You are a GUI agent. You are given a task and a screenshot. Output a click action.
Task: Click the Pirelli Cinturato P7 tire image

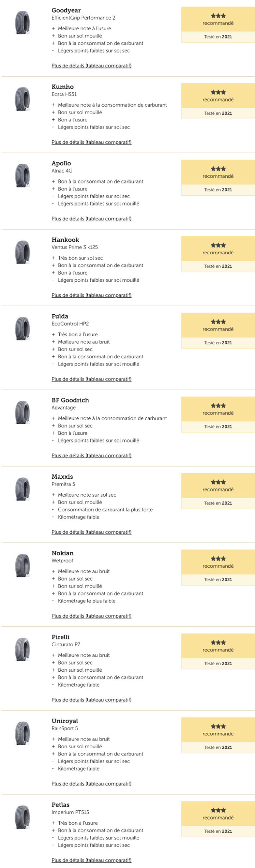pyautogui.click(x=22, y=649)
